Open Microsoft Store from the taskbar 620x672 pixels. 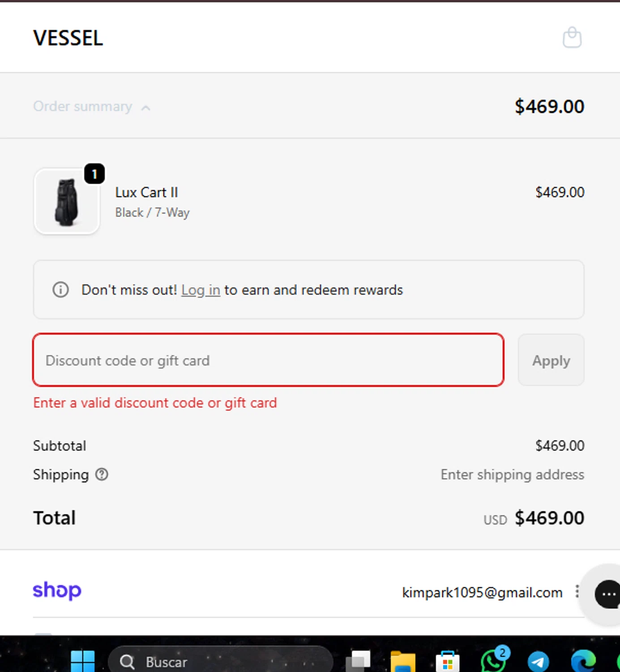point(447,661)
